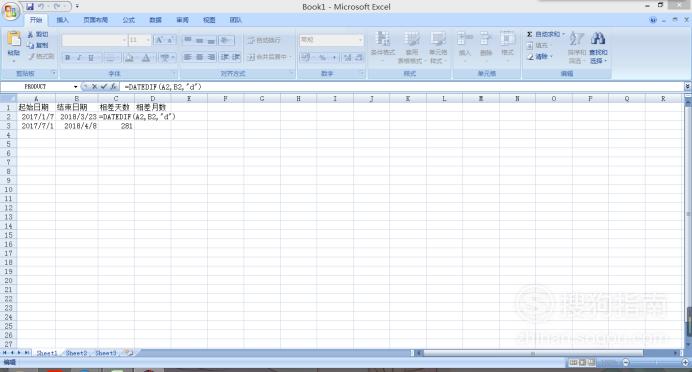The image size is (692, 372).
Task: Open the number format combo box 常规
Action: 331,40
